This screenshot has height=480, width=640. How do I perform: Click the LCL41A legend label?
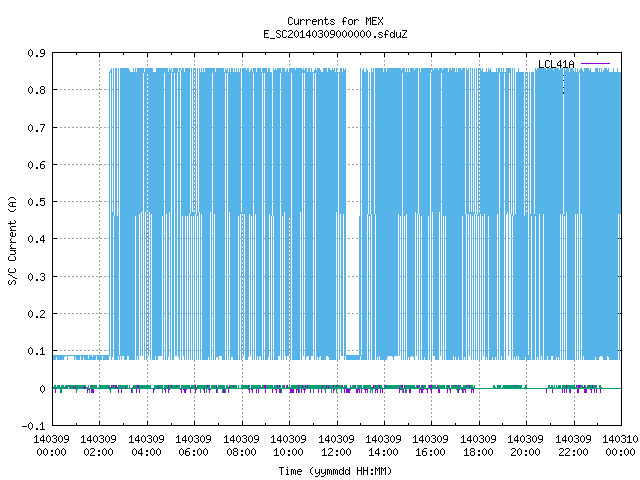(556, 64)
